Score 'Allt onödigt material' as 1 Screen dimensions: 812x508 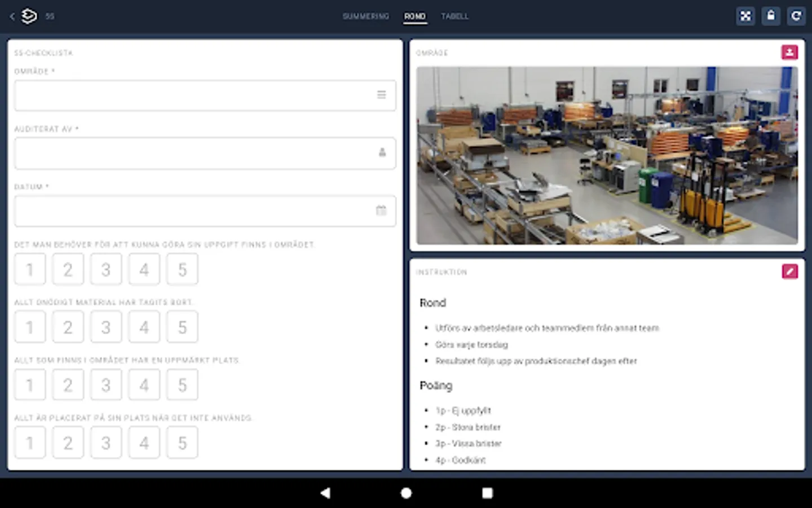coord(30,327)
